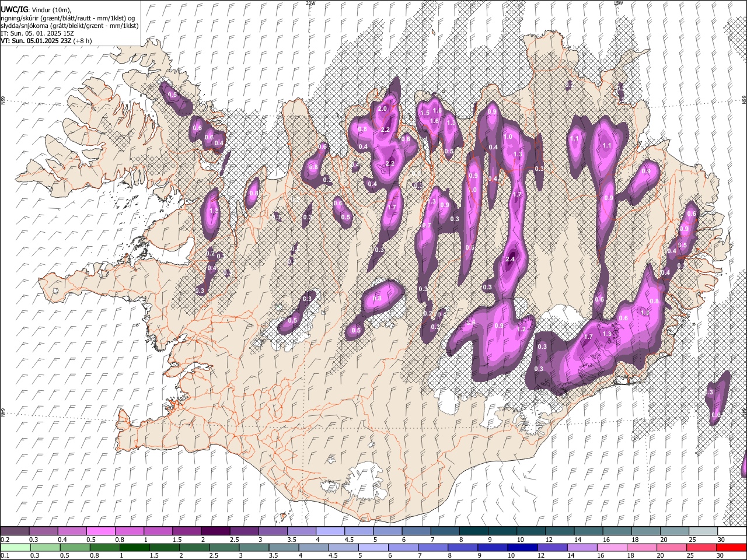This screenshot has width=747, height=560.
Task: Select darkest purple top-row swatch between 2 and 2.5
Action: click(215, 531)
